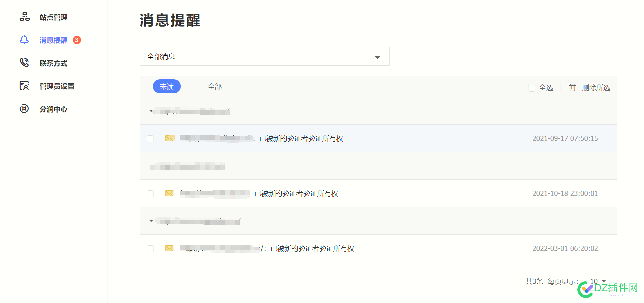Tick checkbox for the 2022-03-01 06:20:02 message

click(151, 249)
